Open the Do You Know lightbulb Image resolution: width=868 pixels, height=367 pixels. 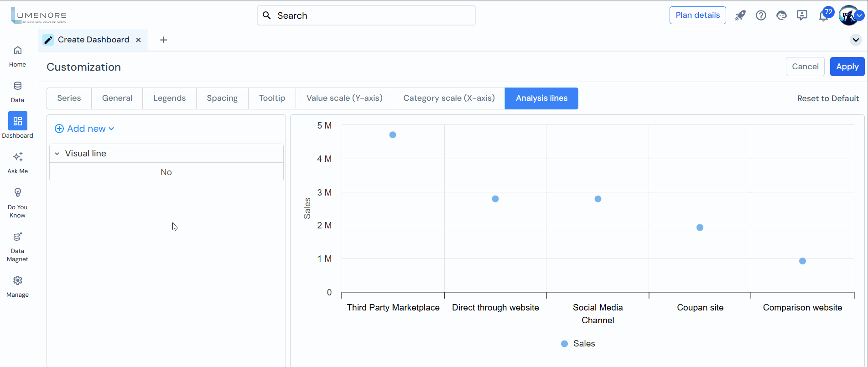pyautogui.click(x=17, y=193)
